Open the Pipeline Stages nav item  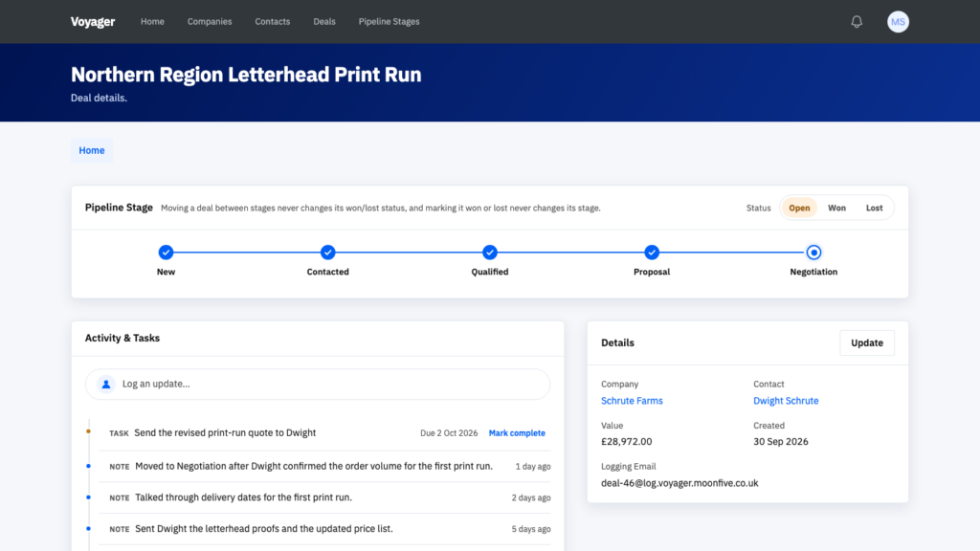click(389, 22)
